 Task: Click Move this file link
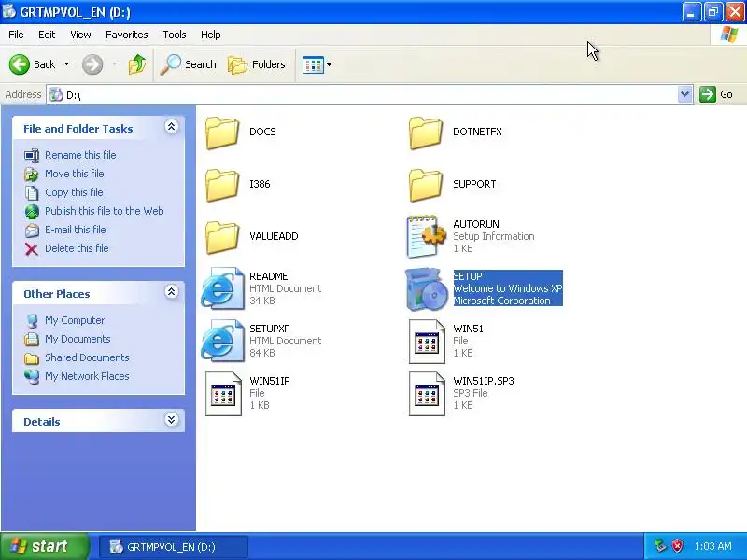[x=75, y=174]
